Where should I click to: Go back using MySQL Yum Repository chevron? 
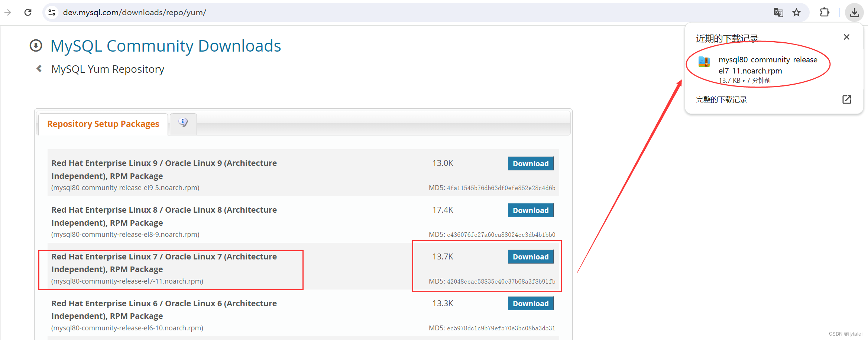point(39,69)
